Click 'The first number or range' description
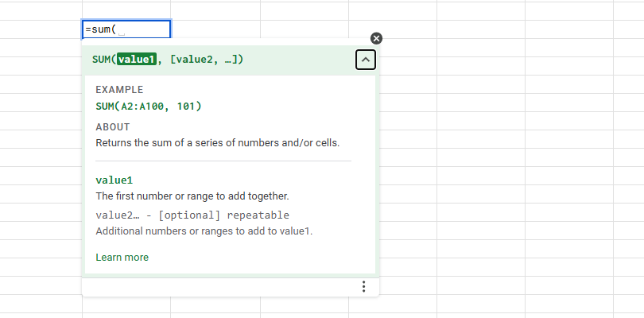Image resolution: width=644 pixels, height=318 pixels. tap(192, 196)
